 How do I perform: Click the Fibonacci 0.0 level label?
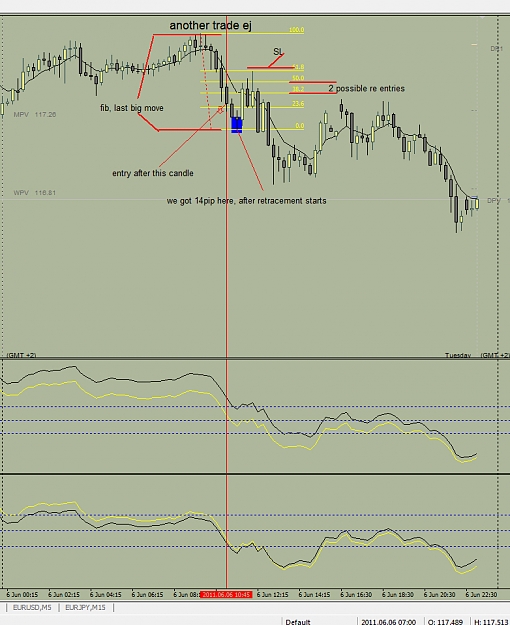coord(299,126)
